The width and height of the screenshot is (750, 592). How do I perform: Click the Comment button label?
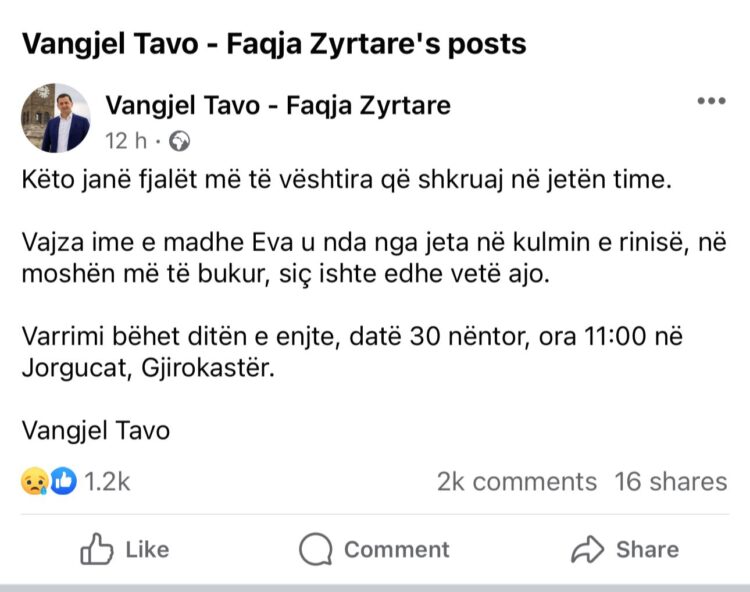coord(397,549)
